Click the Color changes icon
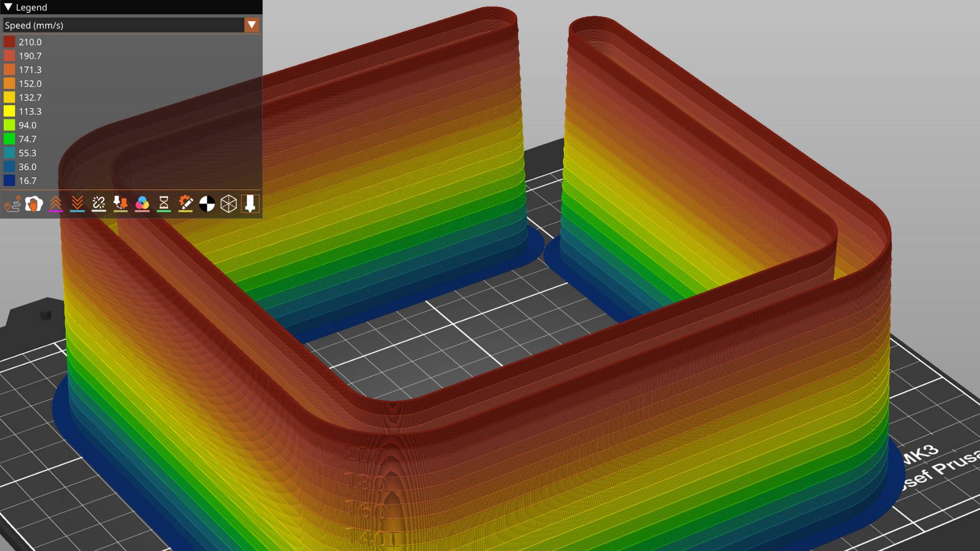Screen dimensions: 980x551 pos(142,204)
